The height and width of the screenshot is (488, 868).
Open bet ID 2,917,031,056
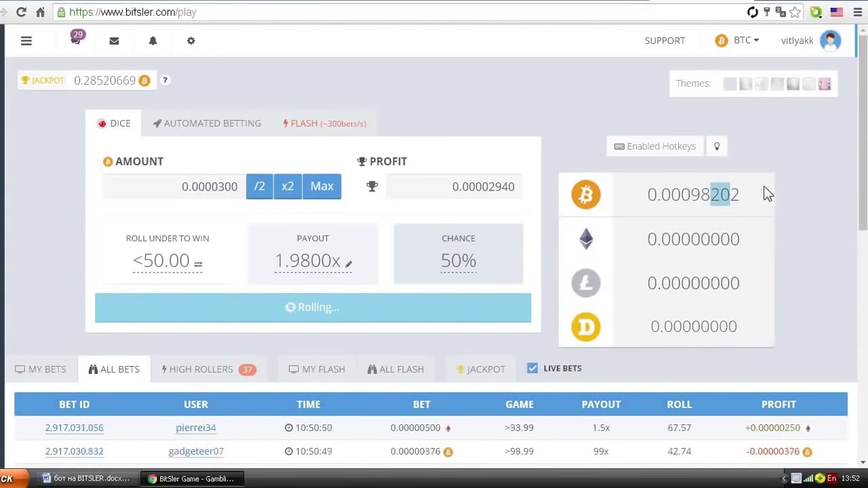coord(75,428)
